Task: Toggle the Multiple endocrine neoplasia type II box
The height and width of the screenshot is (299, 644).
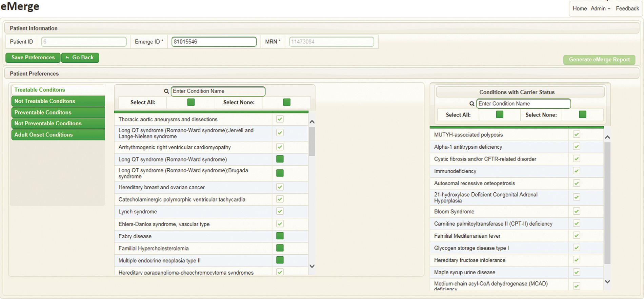Action: [280, 260]
